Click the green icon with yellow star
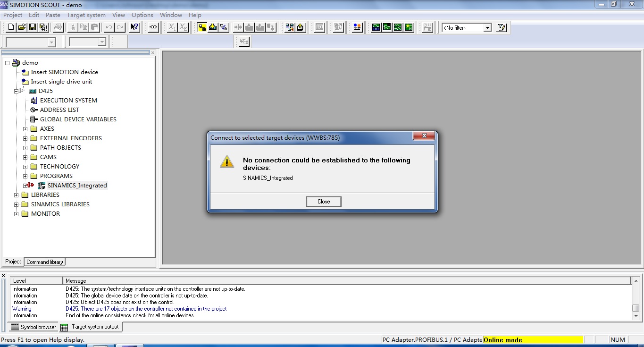Screen dimensions: 644x347 click(x=409, y=27)
